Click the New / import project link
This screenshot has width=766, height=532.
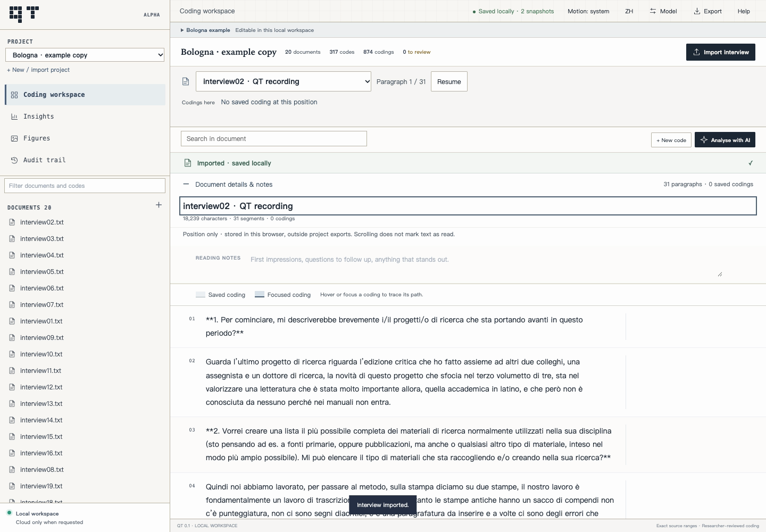pyautogui.click(x=38, y=70)
